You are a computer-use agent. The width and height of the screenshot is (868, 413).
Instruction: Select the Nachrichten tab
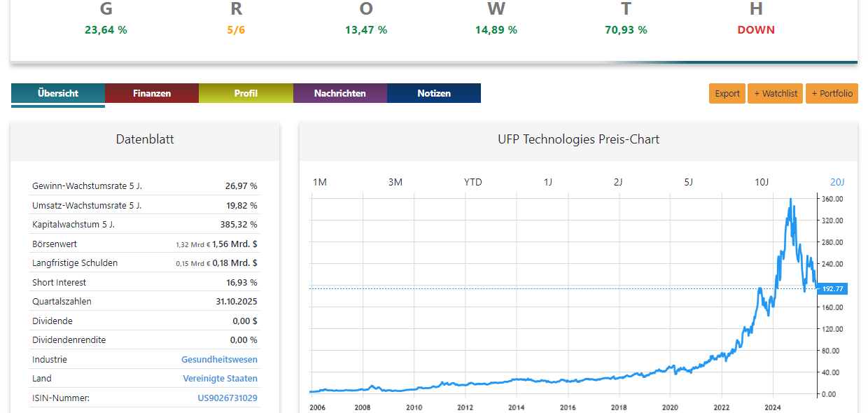[x=339, y=93]
